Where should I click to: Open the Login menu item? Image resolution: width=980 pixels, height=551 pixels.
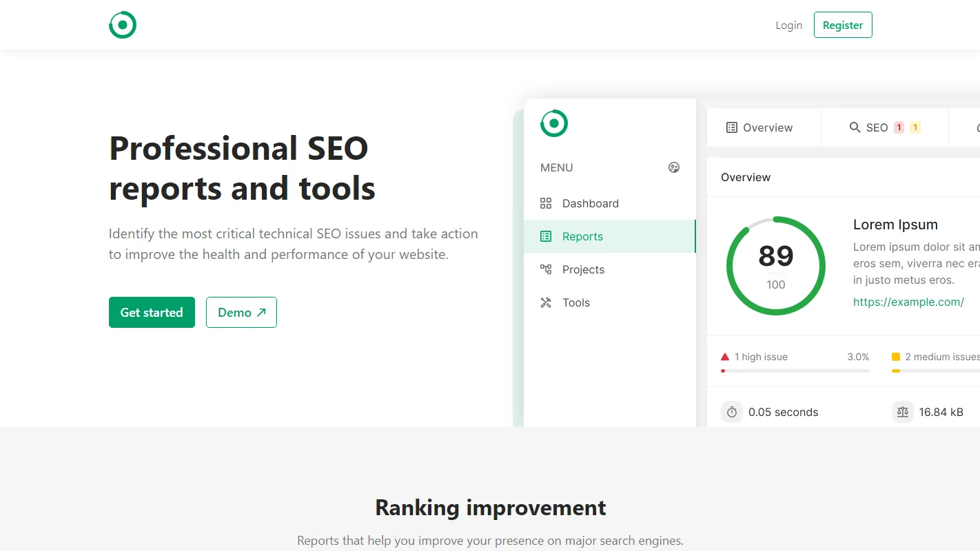(788, 25)
